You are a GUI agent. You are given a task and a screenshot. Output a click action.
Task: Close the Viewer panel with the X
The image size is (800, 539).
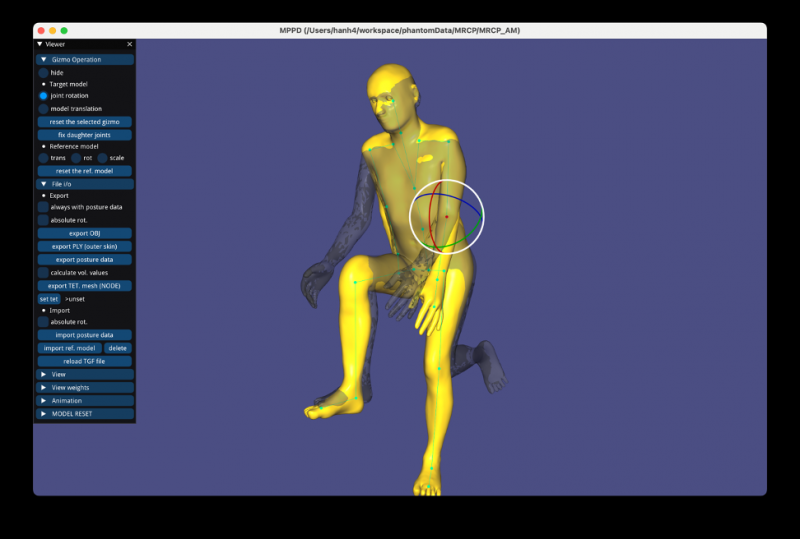click(x=129, y=45)
